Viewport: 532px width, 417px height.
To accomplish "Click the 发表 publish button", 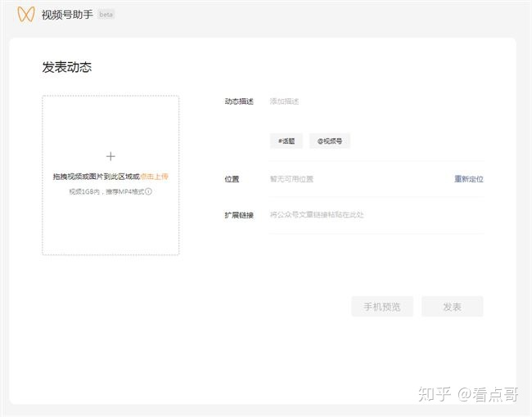I will (x=453, y=307).
